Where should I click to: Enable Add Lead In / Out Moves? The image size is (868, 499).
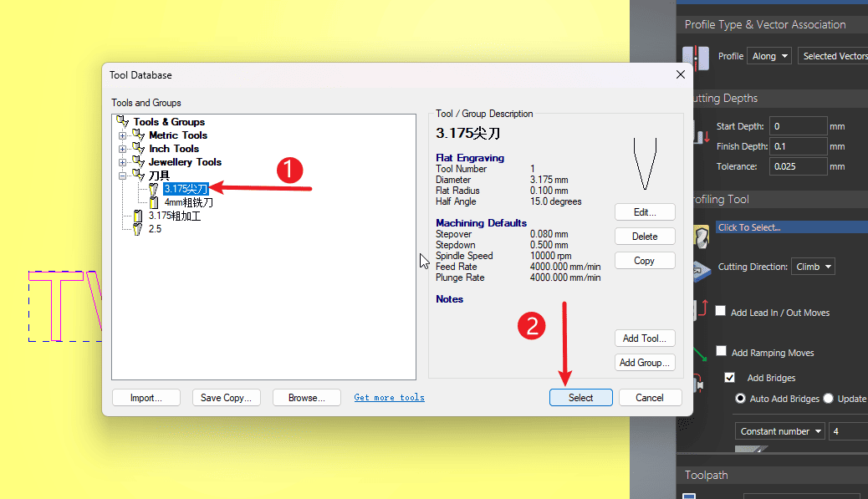(x=721, y=311)
